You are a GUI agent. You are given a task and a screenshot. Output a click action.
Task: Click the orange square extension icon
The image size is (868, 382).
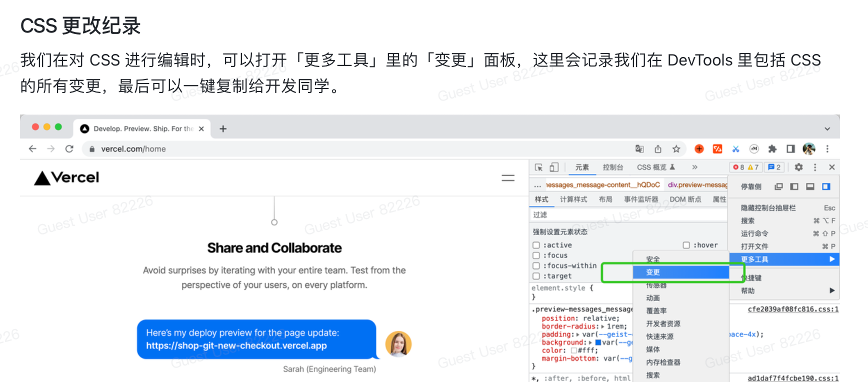717,148
